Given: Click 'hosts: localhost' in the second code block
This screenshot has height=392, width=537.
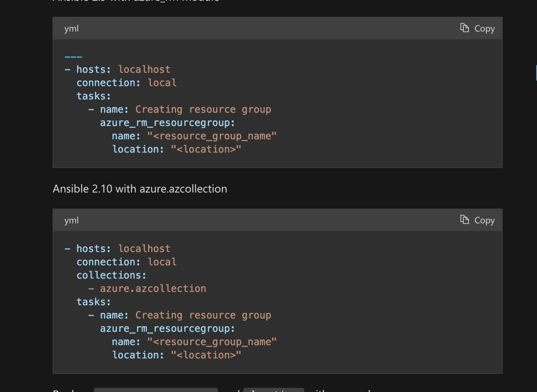Looking at the screenshot, I should pyautogui.click(x=124, y=249).
